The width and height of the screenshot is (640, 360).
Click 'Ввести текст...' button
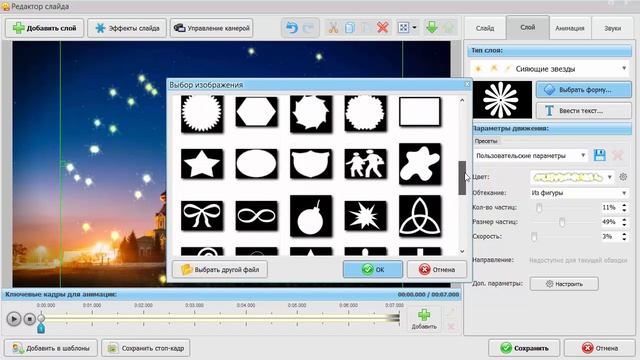pos(584,111)
